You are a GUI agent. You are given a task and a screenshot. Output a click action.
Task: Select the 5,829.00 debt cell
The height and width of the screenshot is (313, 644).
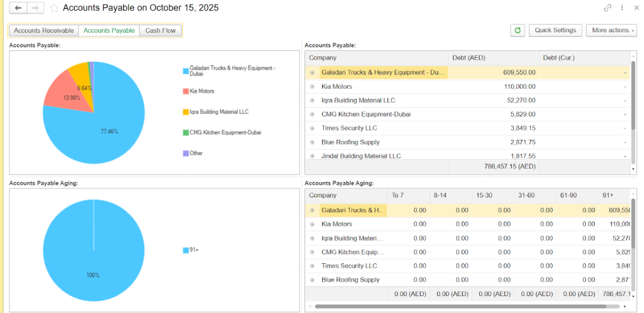[494, 115]
